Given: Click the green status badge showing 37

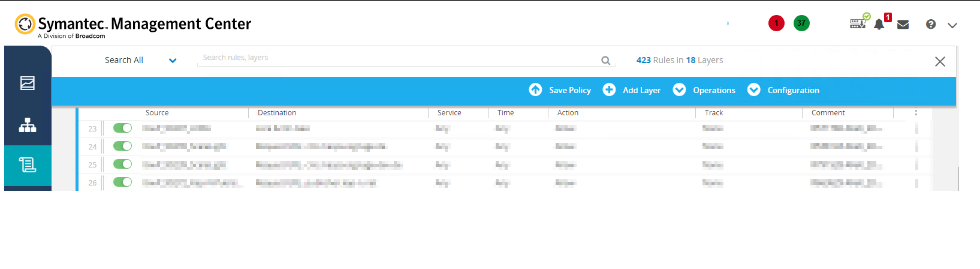Looking at the screenshot, I should click(801, 23).
